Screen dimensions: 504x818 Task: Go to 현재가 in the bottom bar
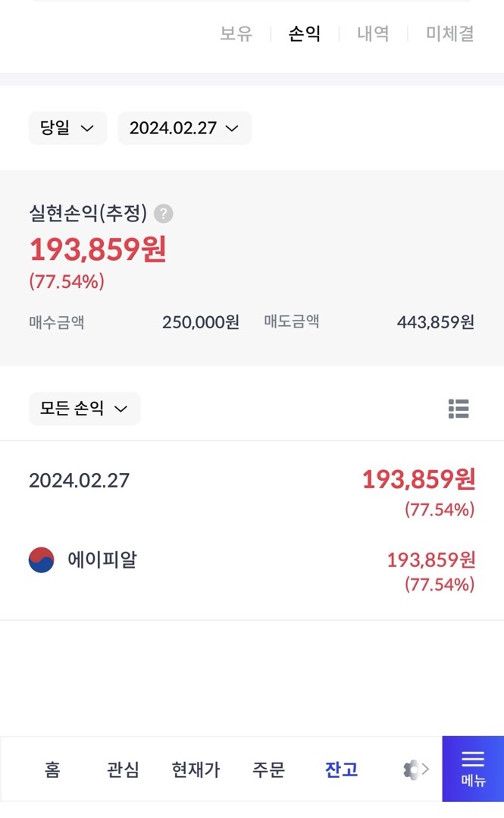[196, 770]
